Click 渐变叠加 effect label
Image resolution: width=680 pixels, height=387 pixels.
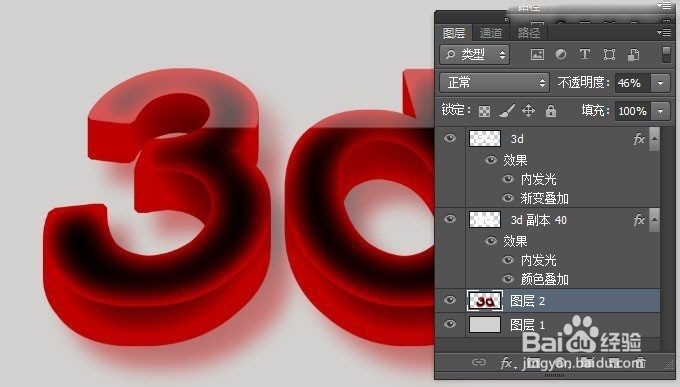[545, 198]
